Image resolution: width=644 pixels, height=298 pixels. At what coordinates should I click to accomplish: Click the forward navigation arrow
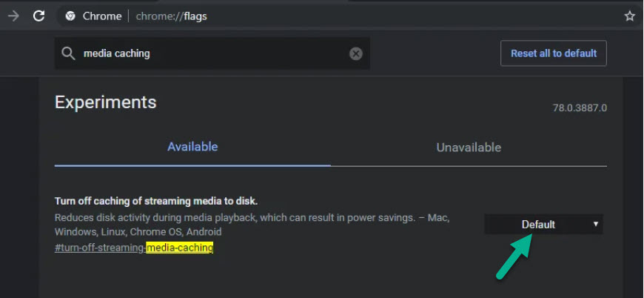13,16
